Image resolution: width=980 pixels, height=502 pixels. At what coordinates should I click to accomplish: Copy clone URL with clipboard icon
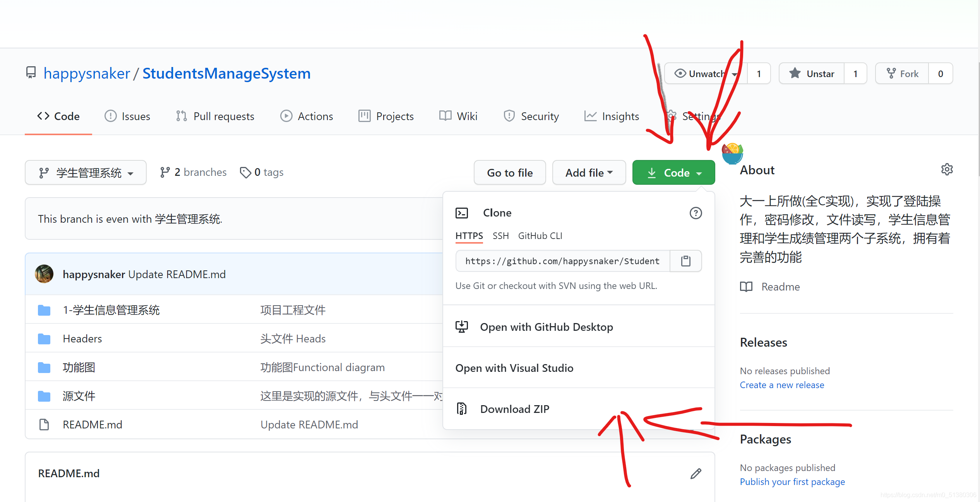click(x=685, y=261)
